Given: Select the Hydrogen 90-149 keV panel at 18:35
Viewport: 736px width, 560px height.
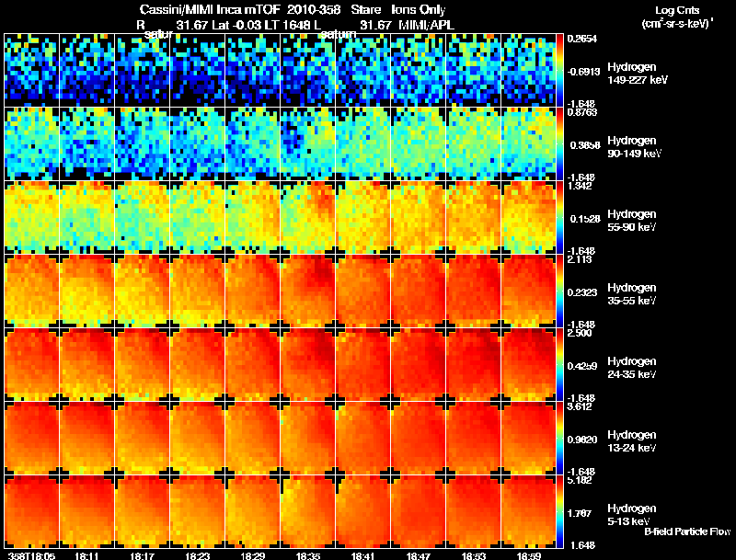Looking at the screenshot, I should (308, 143).
